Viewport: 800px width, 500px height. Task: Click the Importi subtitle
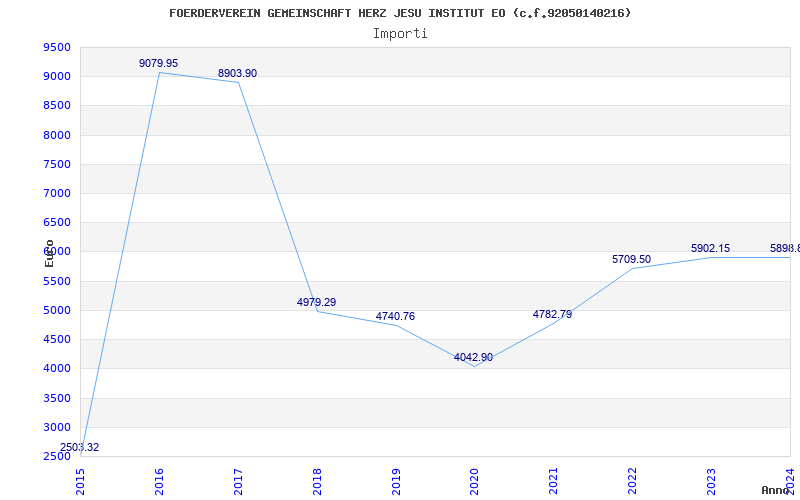point(400,34)
